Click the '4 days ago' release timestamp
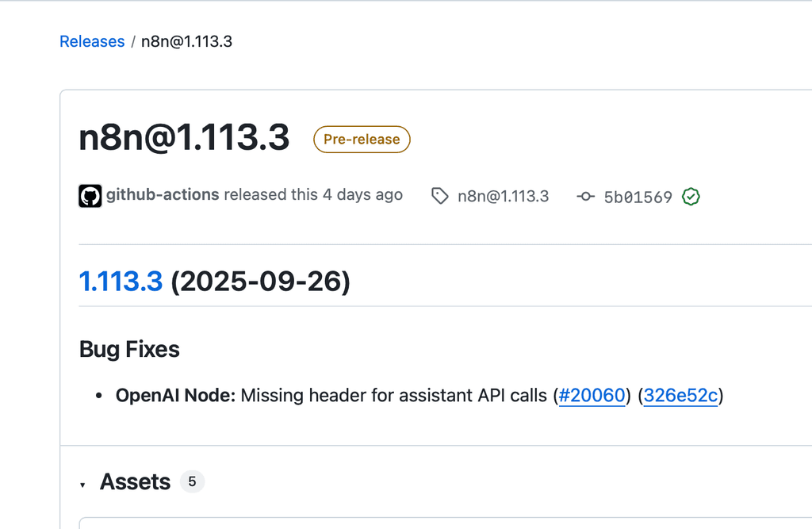This screenshot has width=812, height=529. (x=362, y=195)
